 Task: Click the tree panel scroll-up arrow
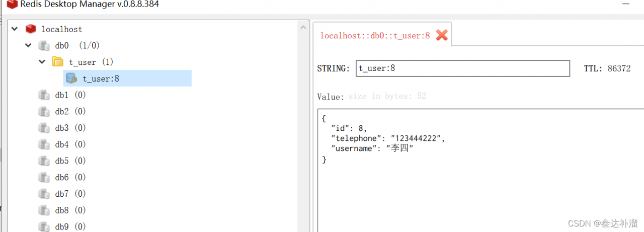point(303,28)
